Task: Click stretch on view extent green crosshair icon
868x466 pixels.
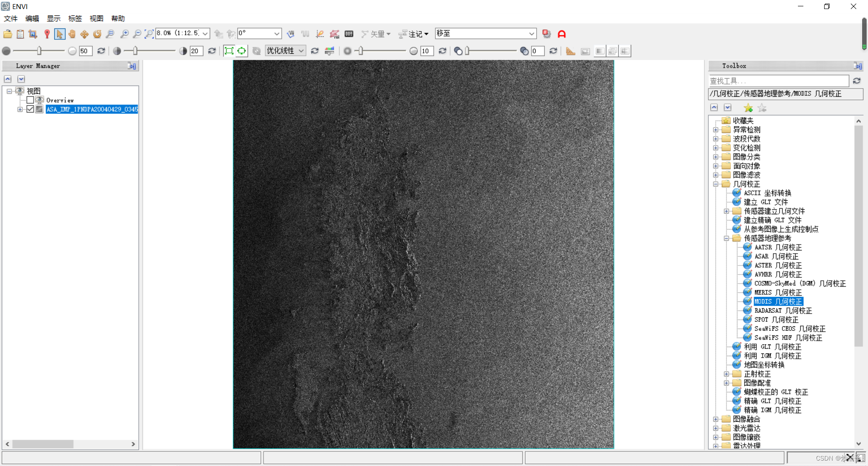Action: (x=242, y=51)
